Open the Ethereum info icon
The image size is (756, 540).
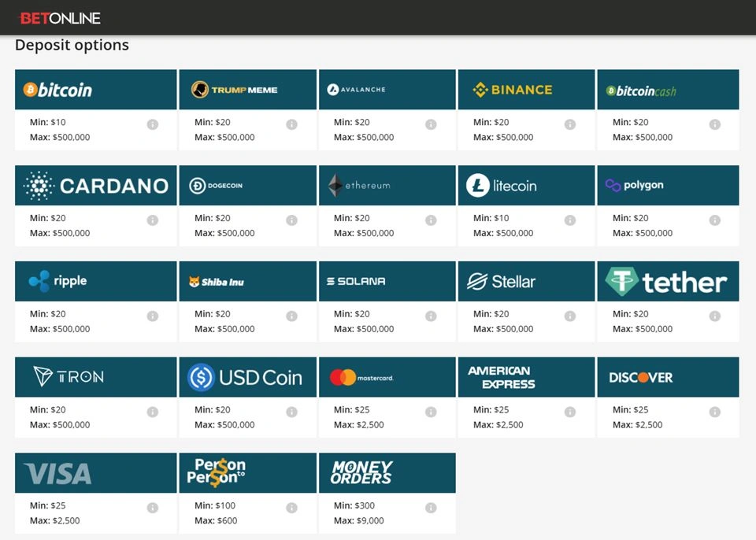(431, 220)
